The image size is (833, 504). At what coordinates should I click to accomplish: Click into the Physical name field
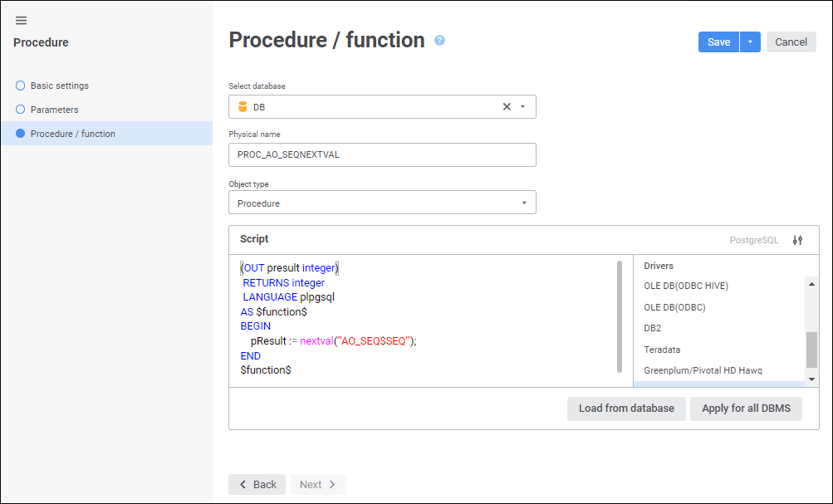point(382,155)
